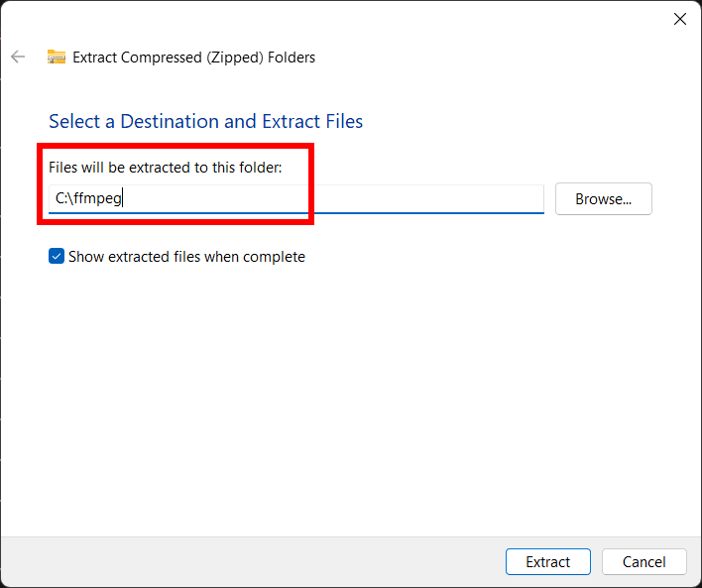The height and width of the screenshot is (588, 702).
Task: Open the Browse folder picker
Action: (x=603, y=198)
